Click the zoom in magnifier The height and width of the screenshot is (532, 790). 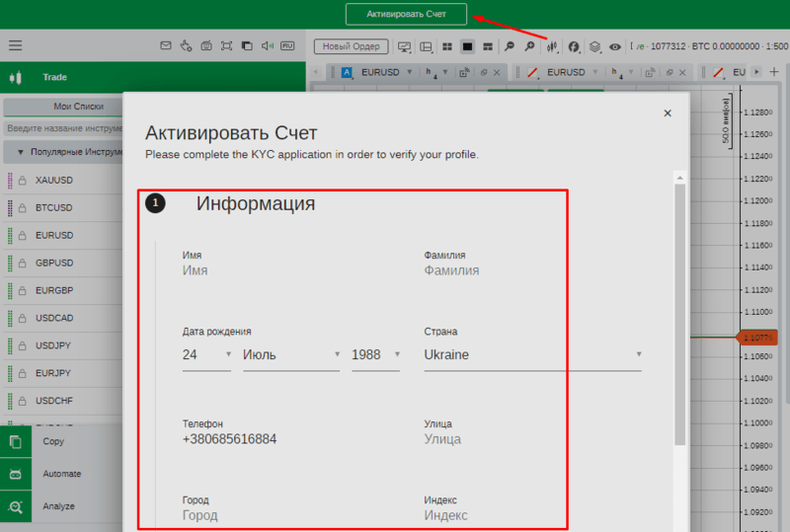(529, 46)
